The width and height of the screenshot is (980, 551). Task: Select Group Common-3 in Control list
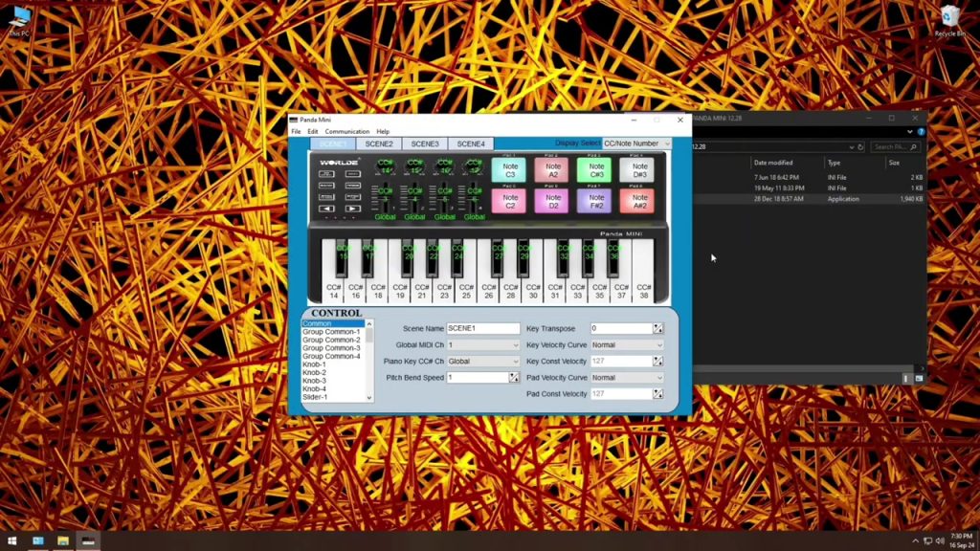tap(332, 348)
